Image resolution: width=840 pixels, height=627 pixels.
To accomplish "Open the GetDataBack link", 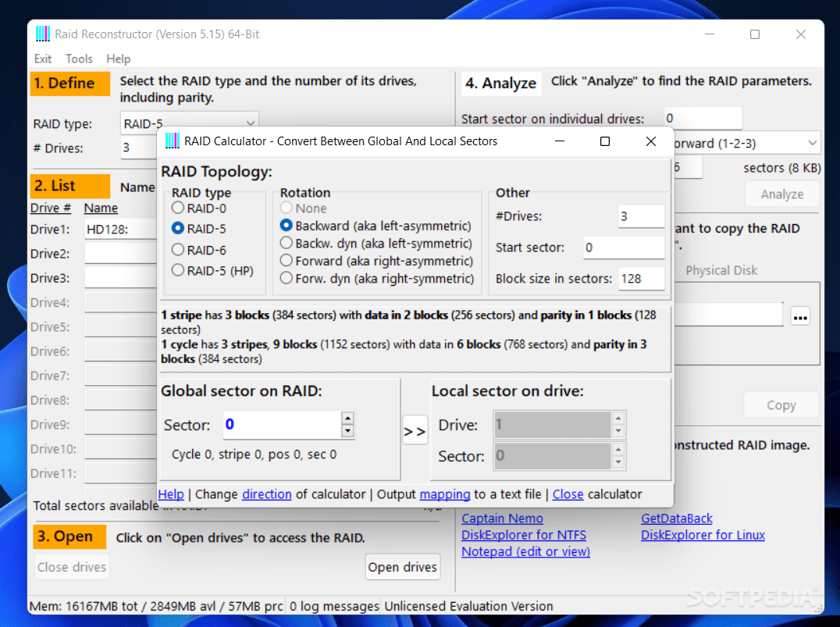I will pyautogui.click(x=677, y=518).
